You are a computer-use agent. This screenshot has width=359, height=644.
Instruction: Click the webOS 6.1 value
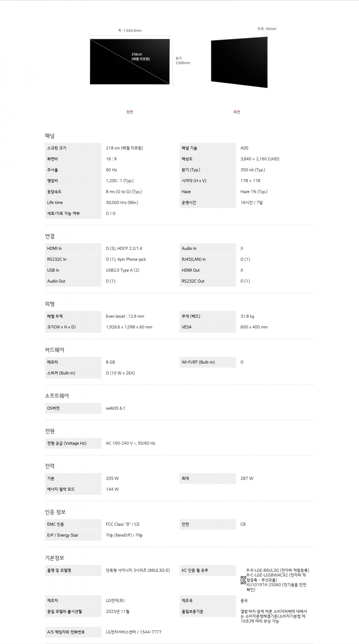point(115,408)
